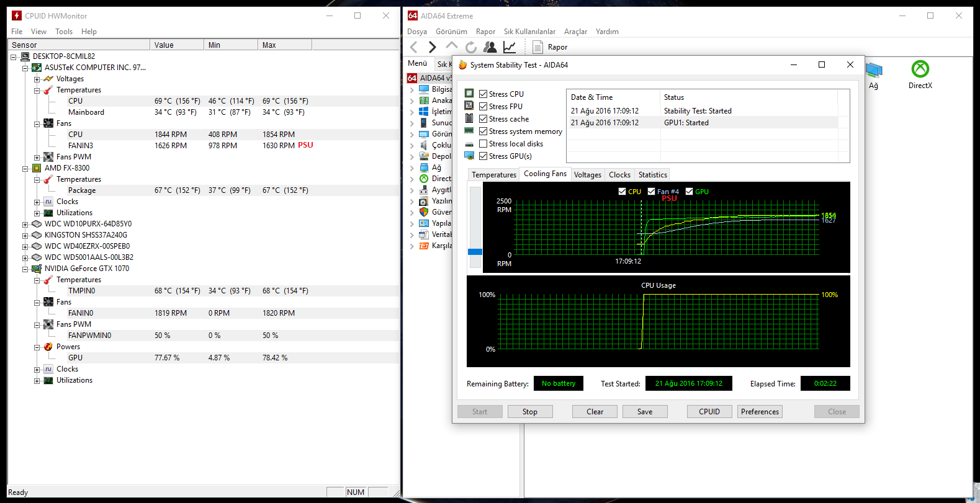Uncheck the Stress FPU checkbox
This screenshot has height=503, width=980.
483,106
